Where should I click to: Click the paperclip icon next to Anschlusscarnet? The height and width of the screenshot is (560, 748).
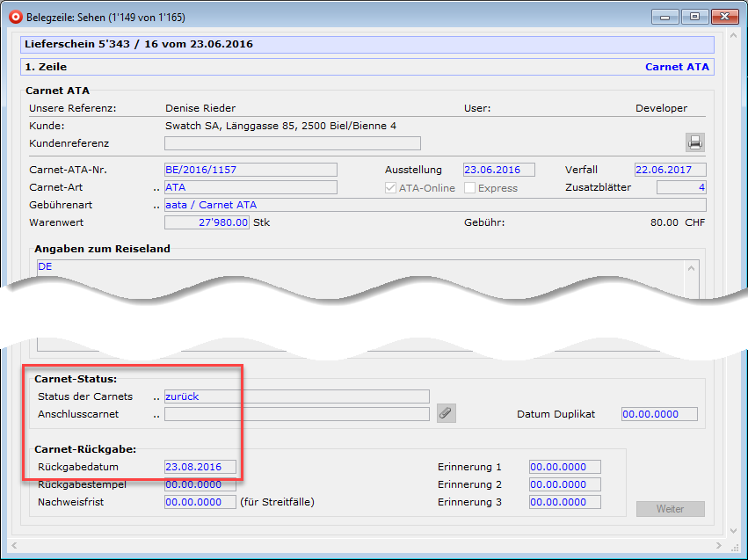[x=447, y=413]
